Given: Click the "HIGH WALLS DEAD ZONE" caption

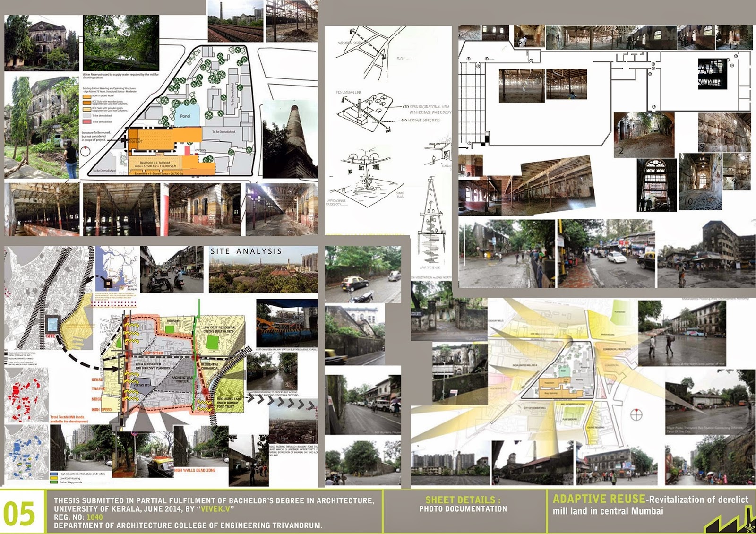Looking at the screenshot, I should coord(195,470).
